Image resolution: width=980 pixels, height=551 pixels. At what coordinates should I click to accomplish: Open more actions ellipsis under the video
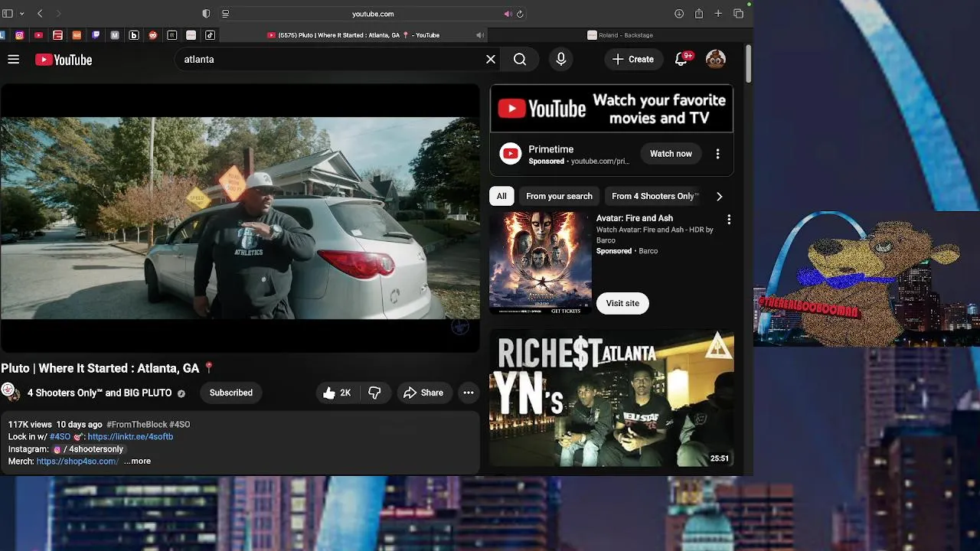coord(469,393)
